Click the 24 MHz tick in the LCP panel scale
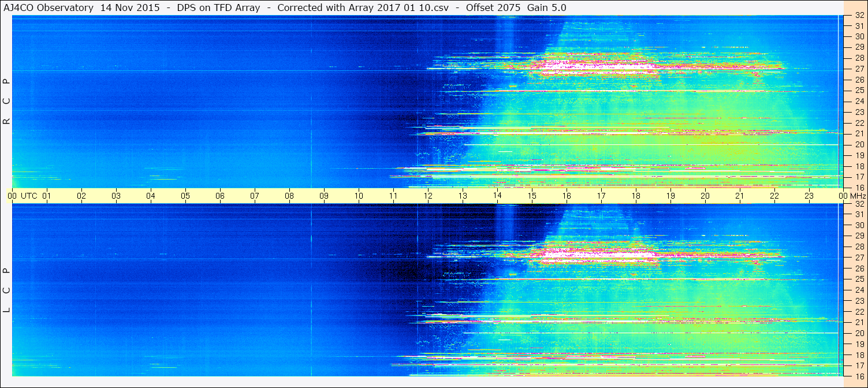Screen dimensions: 868x388 859,290
